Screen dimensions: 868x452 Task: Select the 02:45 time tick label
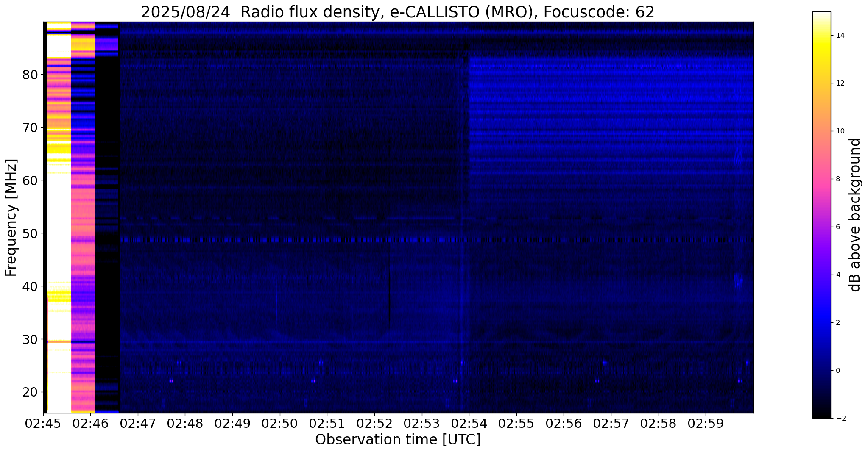click(x=43, y=424)
